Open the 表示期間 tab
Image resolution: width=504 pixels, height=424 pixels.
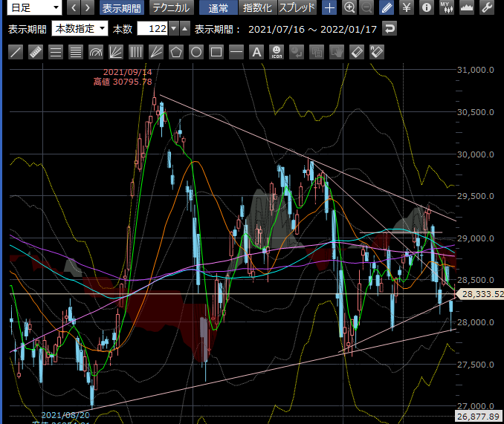[x=122, y=8]
